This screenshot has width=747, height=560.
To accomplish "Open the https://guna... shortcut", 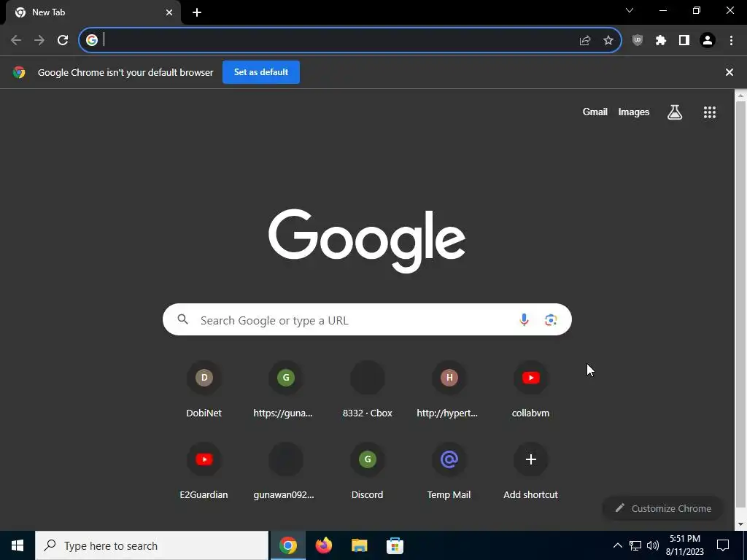I will click(285, 391).
